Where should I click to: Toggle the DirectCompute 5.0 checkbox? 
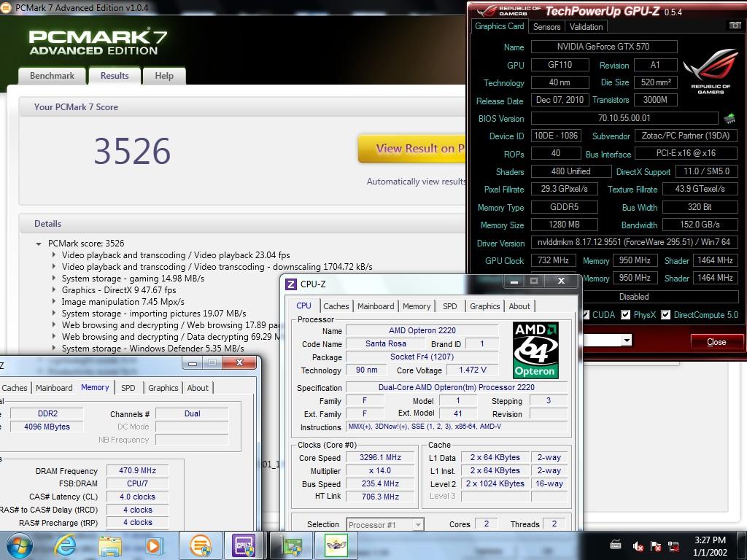click(665, 315)
